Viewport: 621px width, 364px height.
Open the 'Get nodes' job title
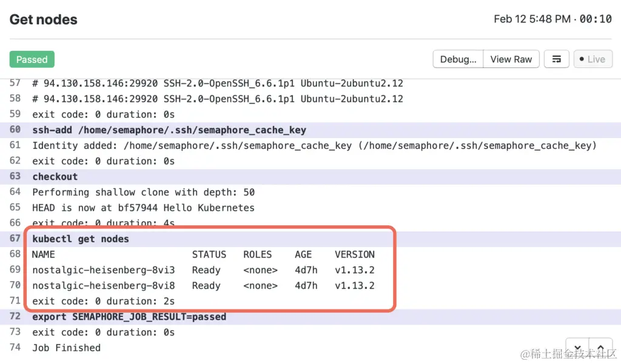43,19
